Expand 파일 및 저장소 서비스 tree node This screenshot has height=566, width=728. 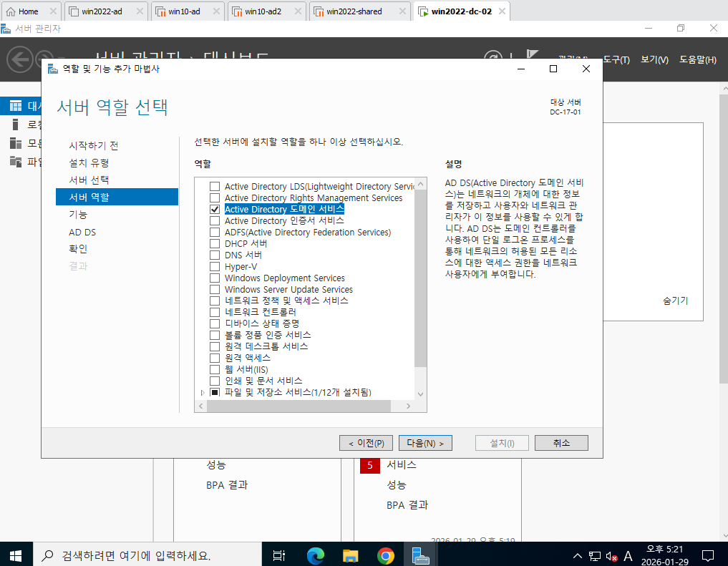coord(203,393)
